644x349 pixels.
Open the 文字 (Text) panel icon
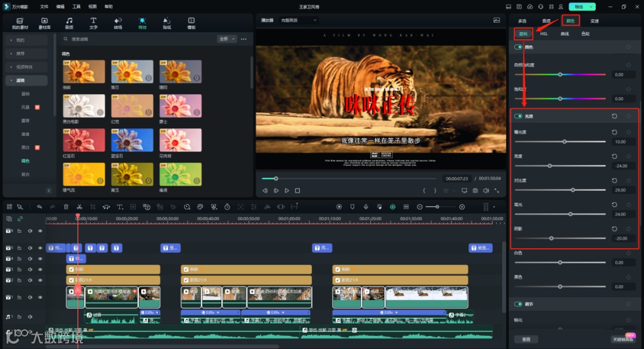94,23
